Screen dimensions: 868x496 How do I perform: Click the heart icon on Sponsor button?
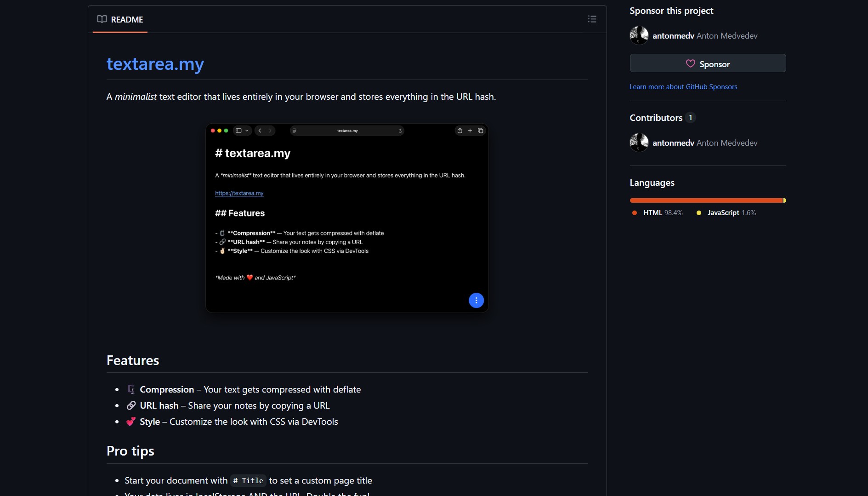point(690,63)
